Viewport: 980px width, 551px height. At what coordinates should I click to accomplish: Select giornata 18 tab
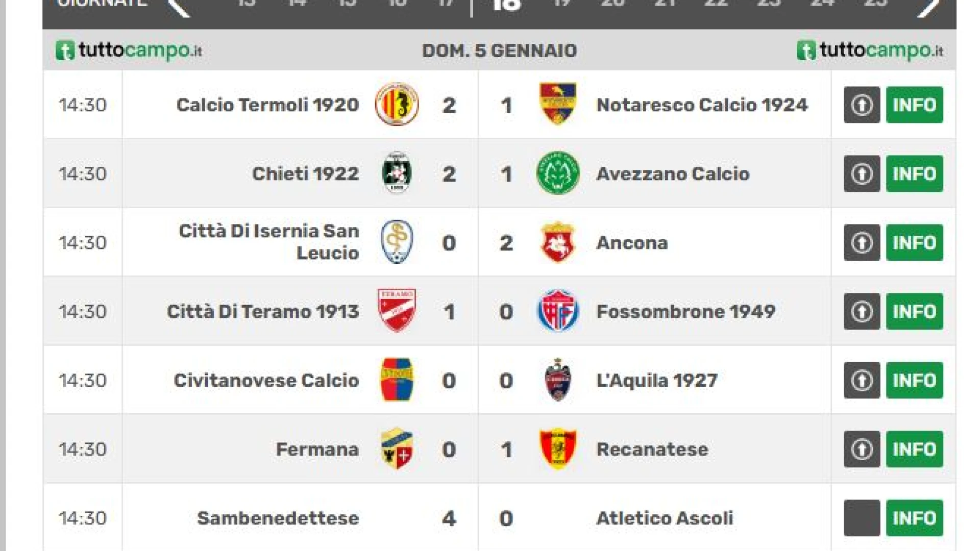[507, 5]
